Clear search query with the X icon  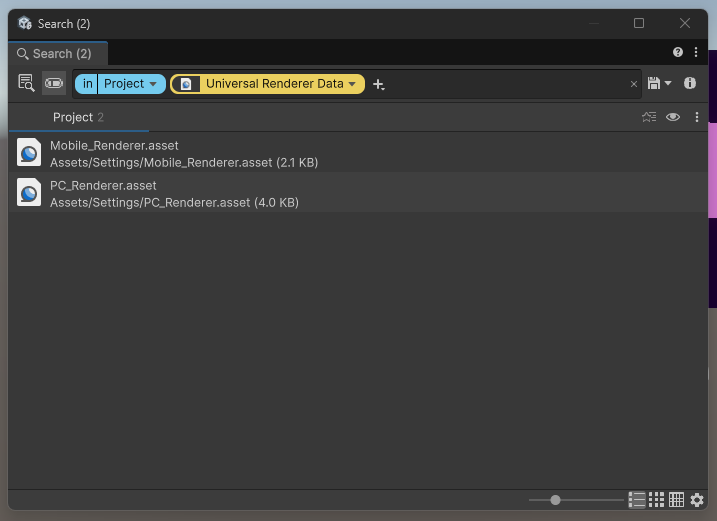(633, 84)
